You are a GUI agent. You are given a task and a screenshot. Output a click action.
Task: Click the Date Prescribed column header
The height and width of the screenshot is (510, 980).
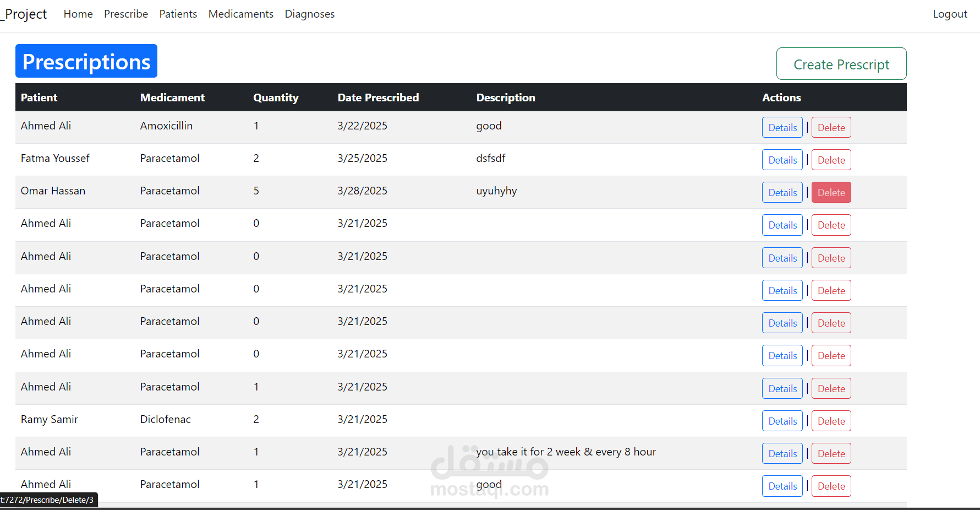click(x=378, y=97)
